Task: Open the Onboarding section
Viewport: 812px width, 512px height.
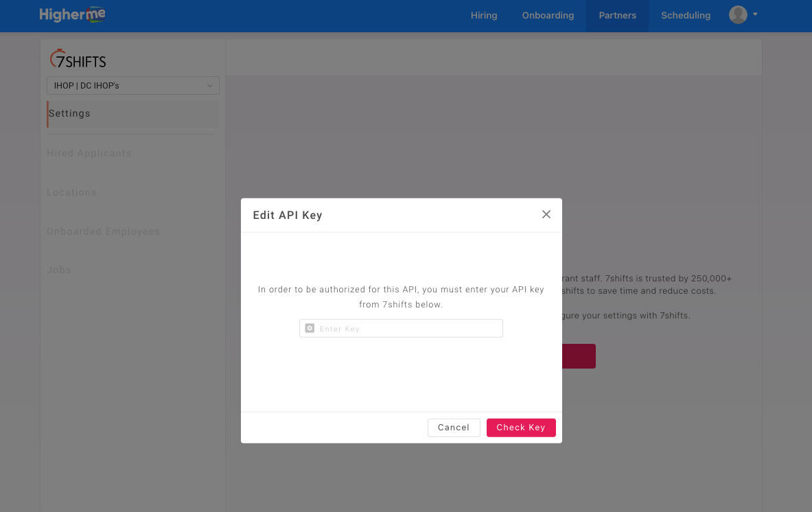Action: [548, 16]
